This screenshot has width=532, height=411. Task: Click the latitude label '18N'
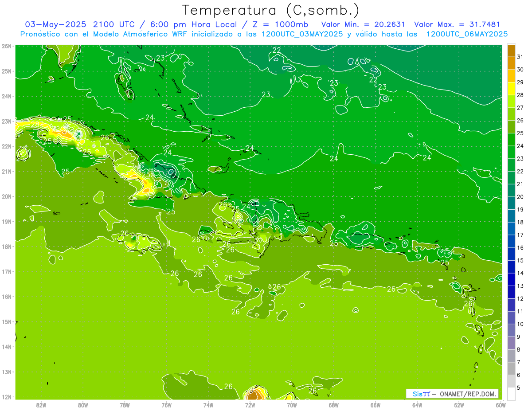(x=6, y=247)
